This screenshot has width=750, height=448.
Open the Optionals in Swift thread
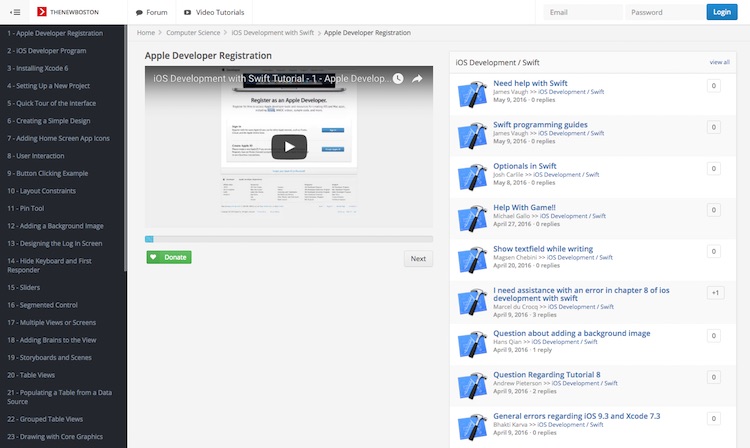pos(525,166)
